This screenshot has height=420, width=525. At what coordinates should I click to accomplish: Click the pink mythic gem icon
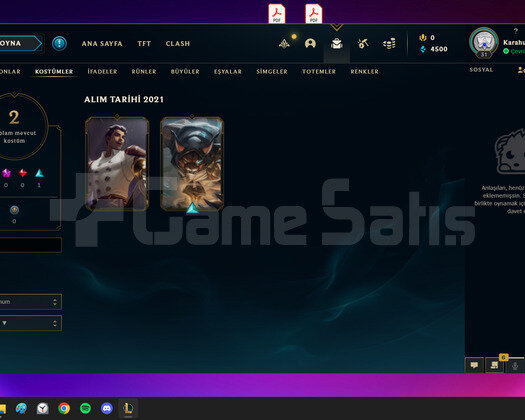click(x=6, y=173)
